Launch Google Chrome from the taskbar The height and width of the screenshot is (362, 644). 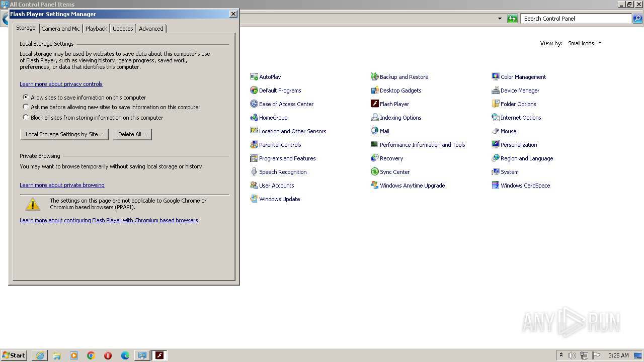point(91,355)
